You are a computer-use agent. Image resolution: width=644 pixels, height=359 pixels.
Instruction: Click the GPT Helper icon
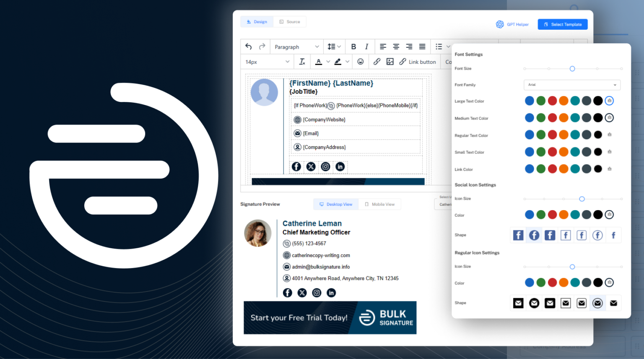tap(500, 24)
